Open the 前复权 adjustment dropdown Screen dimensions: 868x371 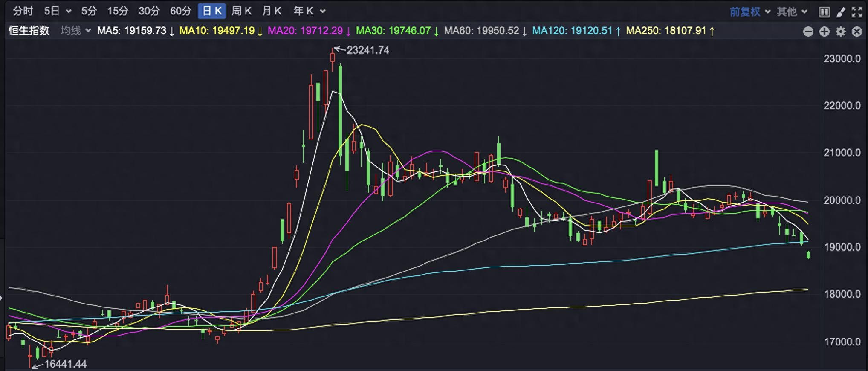pos(749,12)
